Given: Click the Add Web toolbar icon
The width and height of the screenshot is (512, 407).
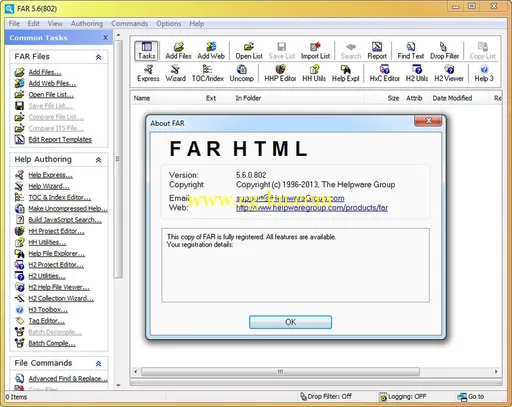Looking at the screenshot, I should coord(211,51).
